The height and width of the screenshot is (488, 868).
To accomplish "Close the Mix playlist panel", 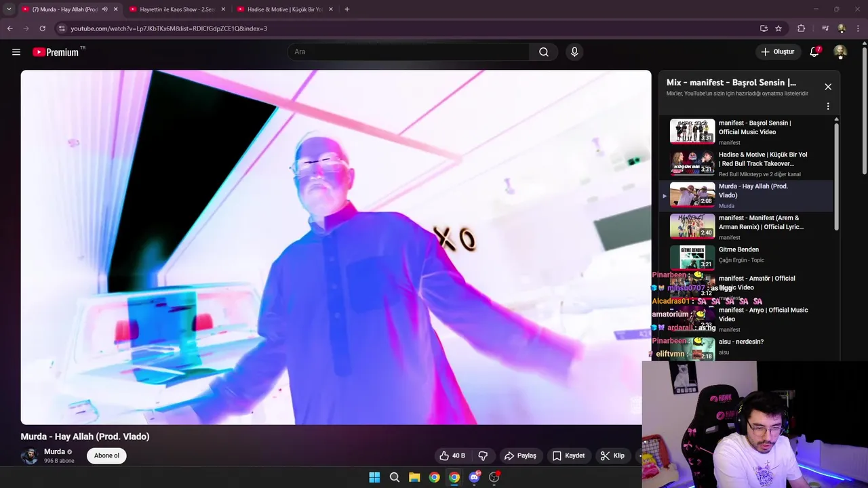I will coord(828,87).
